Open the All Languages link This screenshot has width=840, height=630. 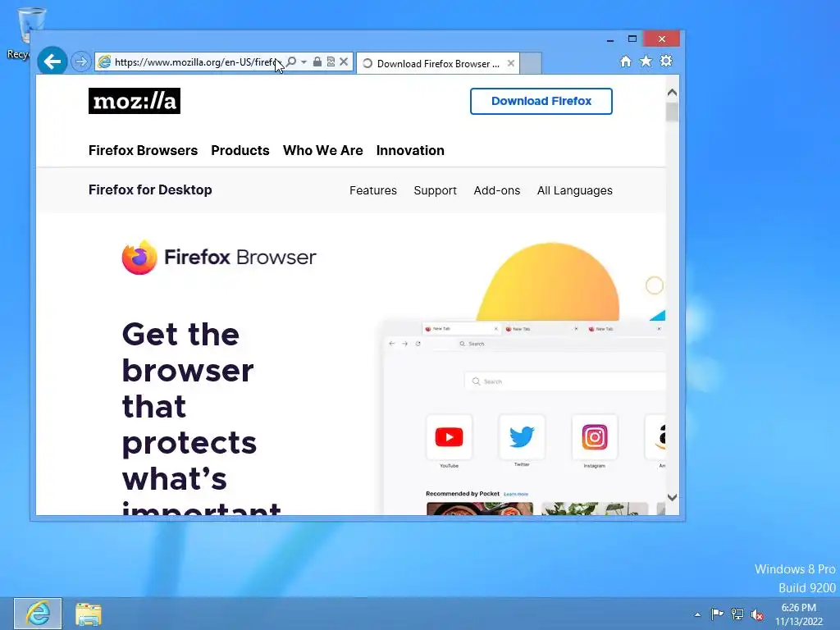click(575, 190)
